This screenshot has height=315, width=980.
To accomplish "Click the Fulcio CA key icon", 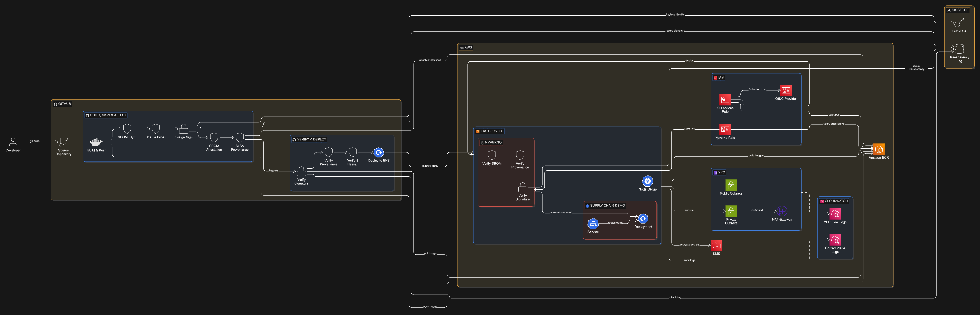I will click(x=959, y=23).
